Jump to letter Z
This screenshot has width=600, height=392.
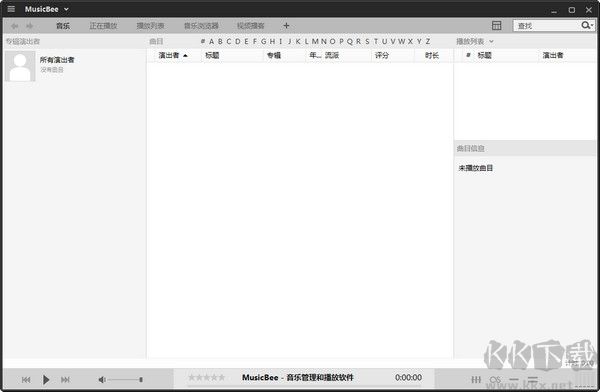(428, 41)
